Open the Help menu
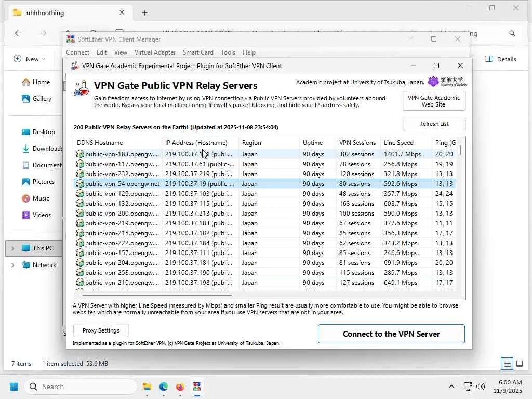This screenshot has height=399, width=532. (249, 52)
